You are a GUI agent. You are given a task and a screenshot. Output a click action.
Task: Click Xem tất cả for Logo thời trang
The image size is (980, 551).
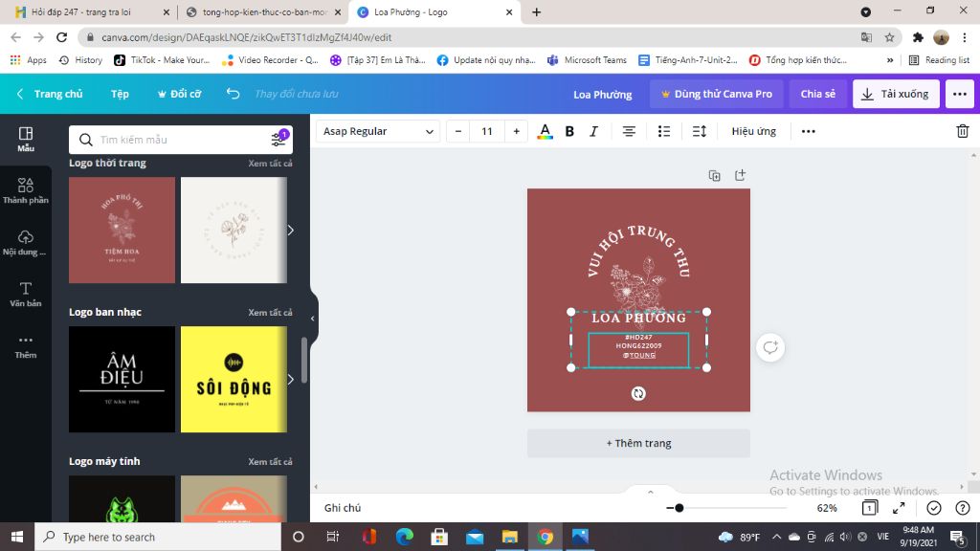point(270,163)
